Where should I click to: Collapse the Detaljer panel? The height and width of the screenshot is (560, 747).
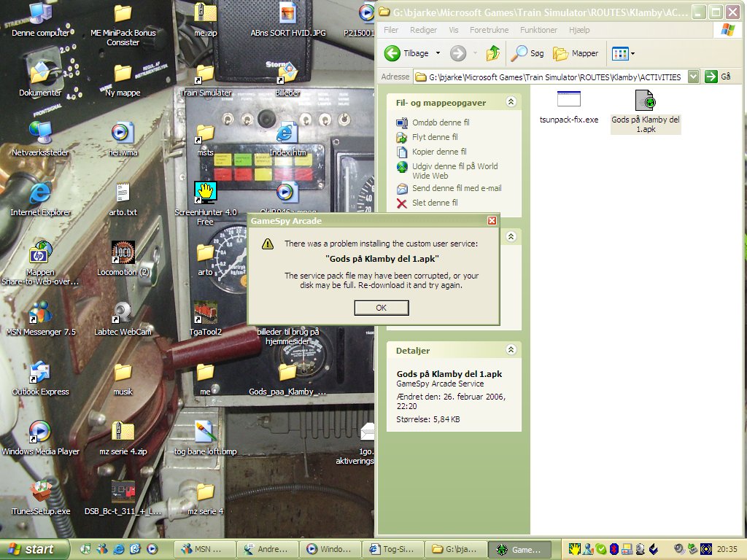pos(511,350)
